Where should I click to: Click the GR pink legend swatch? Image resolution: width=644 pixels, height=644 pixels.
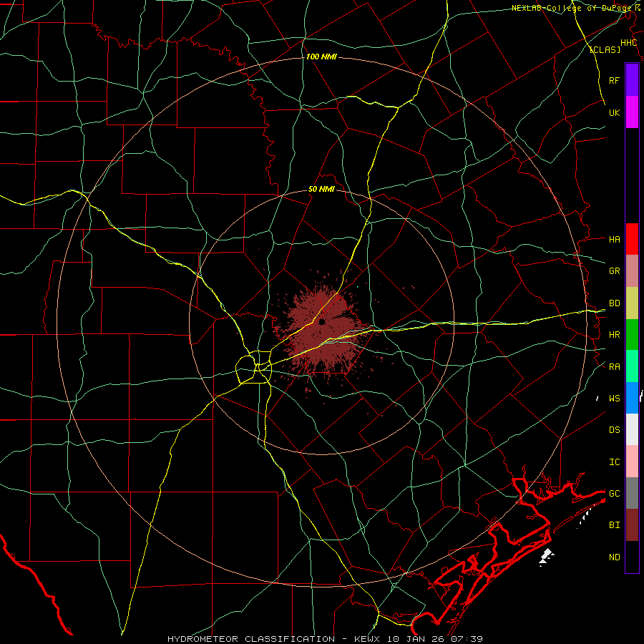pyautogui.click(x=632, y=270)
